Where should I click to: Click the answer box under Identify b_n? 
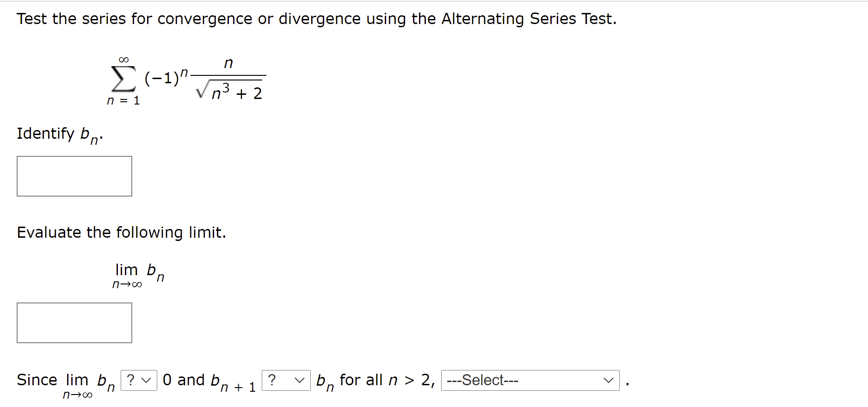74,176
